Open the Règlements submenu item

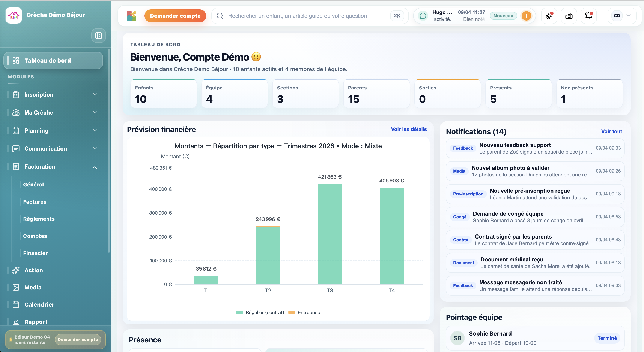click(39, 219)
